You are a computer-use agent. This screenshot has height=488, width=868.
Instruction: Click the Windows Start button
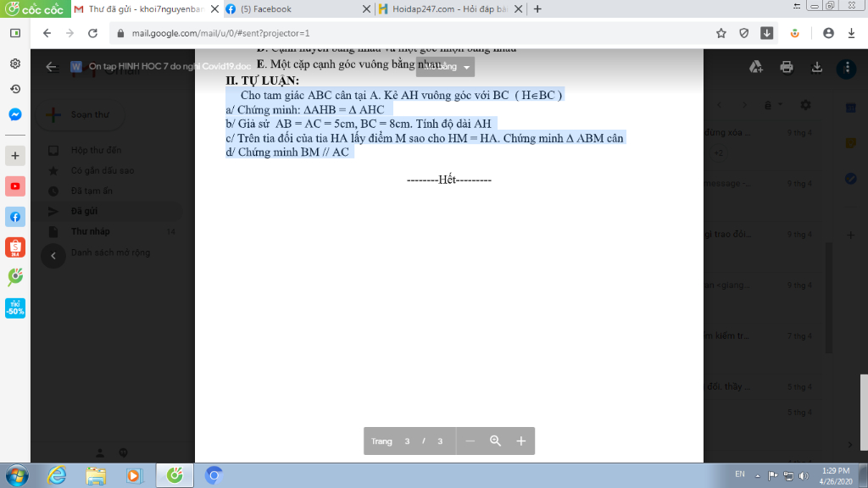(17, 475)
